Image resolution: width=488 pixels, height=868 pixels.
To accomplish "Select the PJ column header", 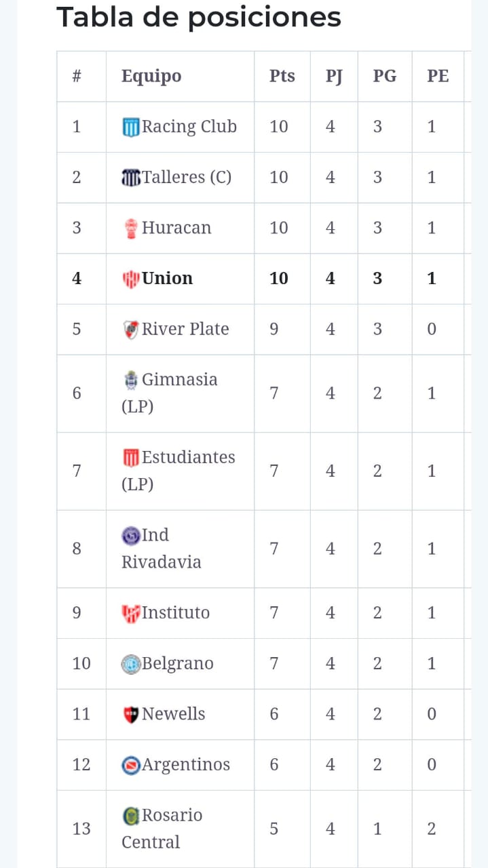I will (333, 76).
